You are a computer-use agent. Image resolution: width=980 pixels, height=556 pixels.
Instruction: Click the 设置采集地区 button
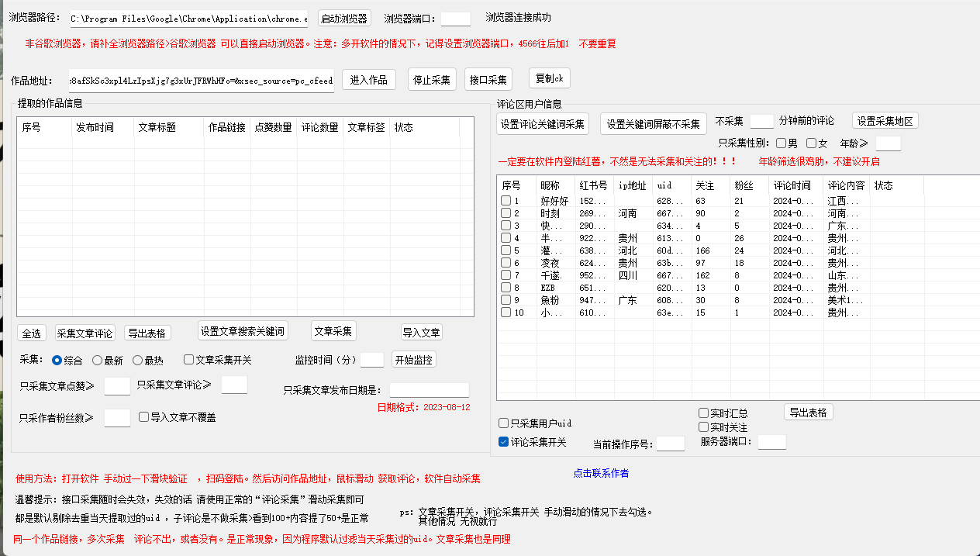885,121
